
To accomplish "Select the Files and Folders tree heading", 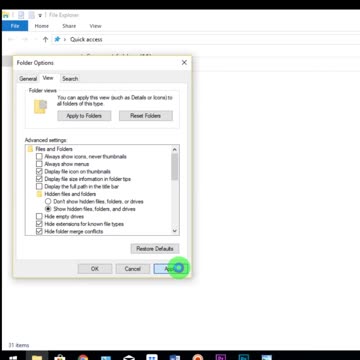I will coord(54,149).
